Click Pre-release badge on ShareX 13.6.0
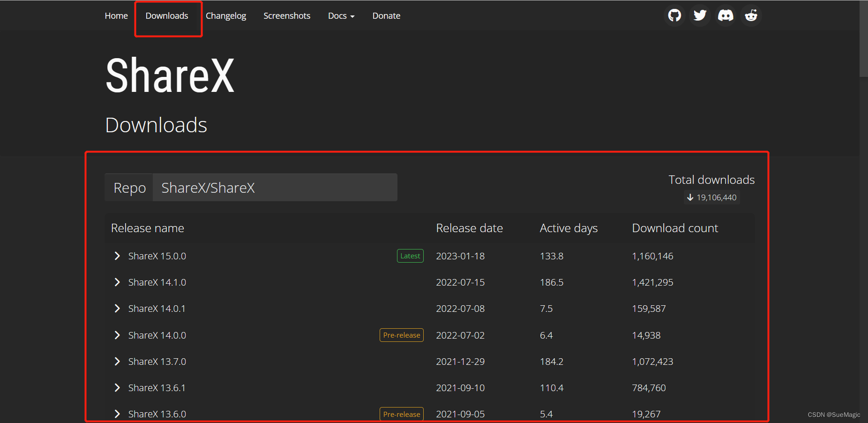Image resolution: width=868 pixels, height=423 pixels. pyautogui.click(x=402, y=414)
